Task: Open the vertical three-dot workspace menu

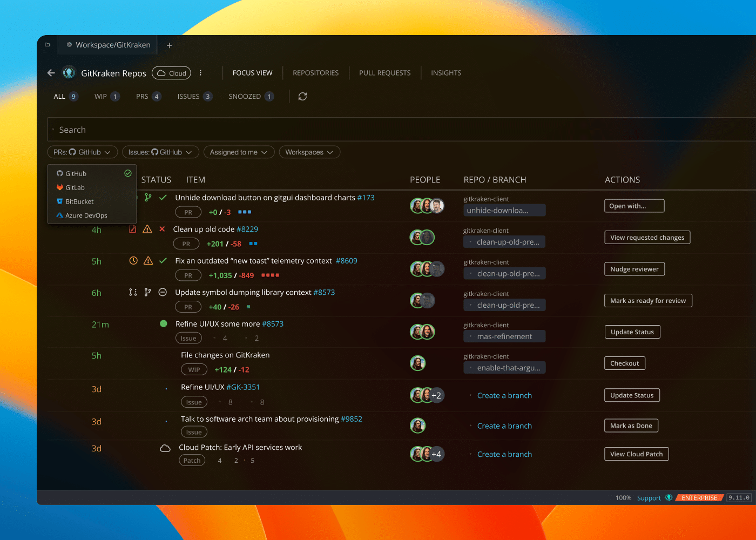Action: [200, 73]
